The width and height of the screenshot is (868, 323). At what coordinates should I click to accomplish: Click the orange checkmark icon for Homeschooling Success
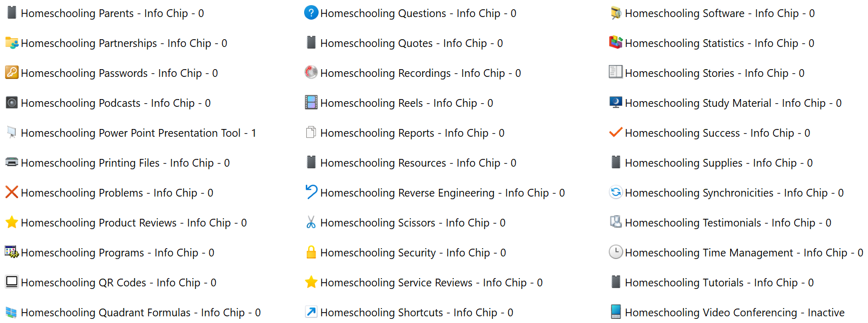(x=616, y=133)
